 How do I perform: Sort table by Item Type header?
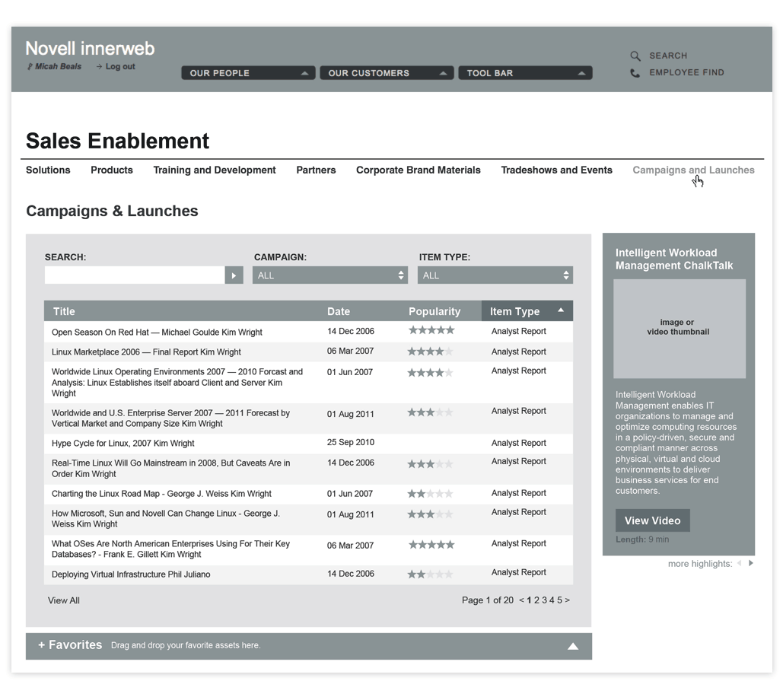click(x=527, y=310)
